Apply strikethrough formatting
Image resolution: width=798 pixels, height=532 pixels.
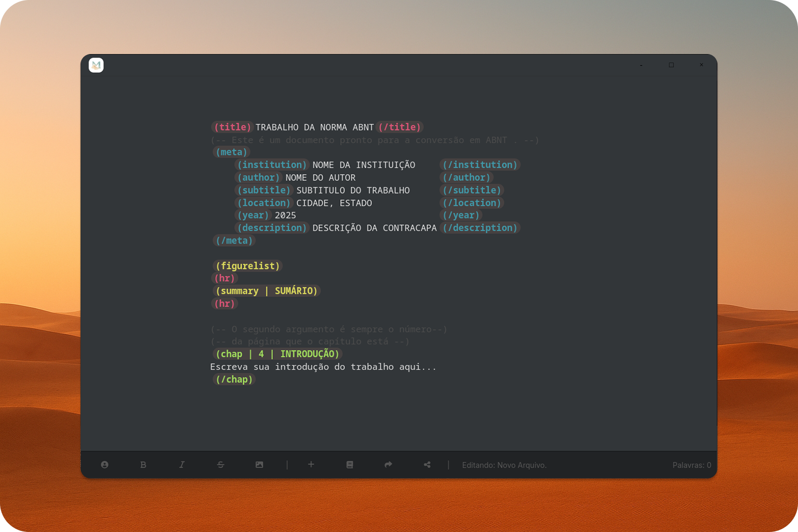coord(221,465)
